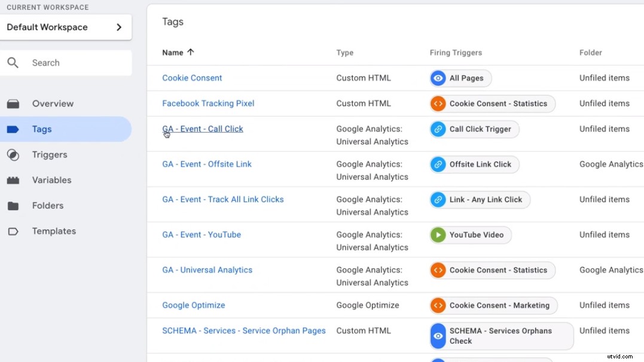Viewport: 644px width, 362px height.
Task: Open Triggers from the sidebar icon
Action: tap(14, 155)
